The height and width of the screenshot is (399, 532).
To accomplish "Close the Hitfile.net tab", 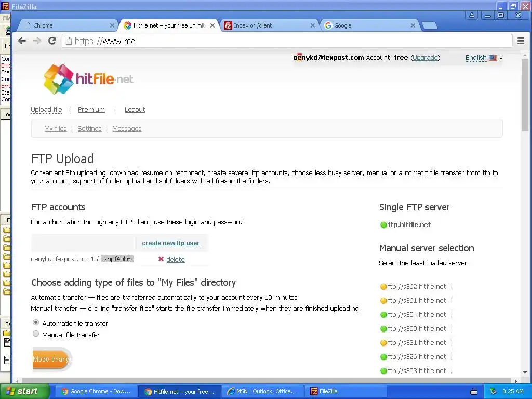I will point(212,25).
